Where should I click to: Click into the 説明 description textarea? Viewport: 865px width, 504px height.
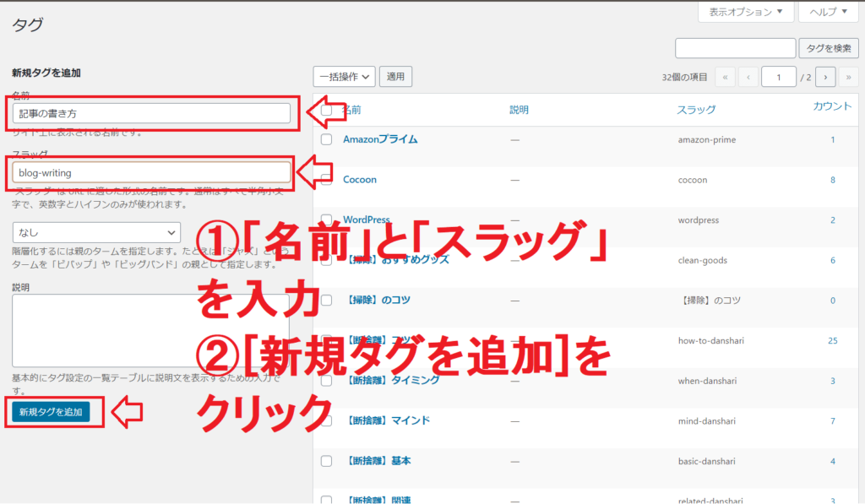pyautogui.click(x=150, y=329)
